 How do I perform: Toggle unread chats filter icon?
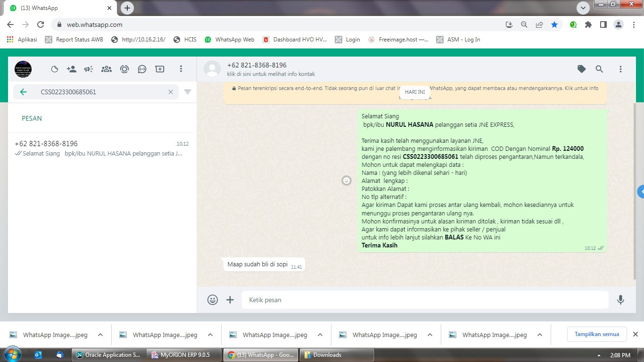click(x=188, y=92)
